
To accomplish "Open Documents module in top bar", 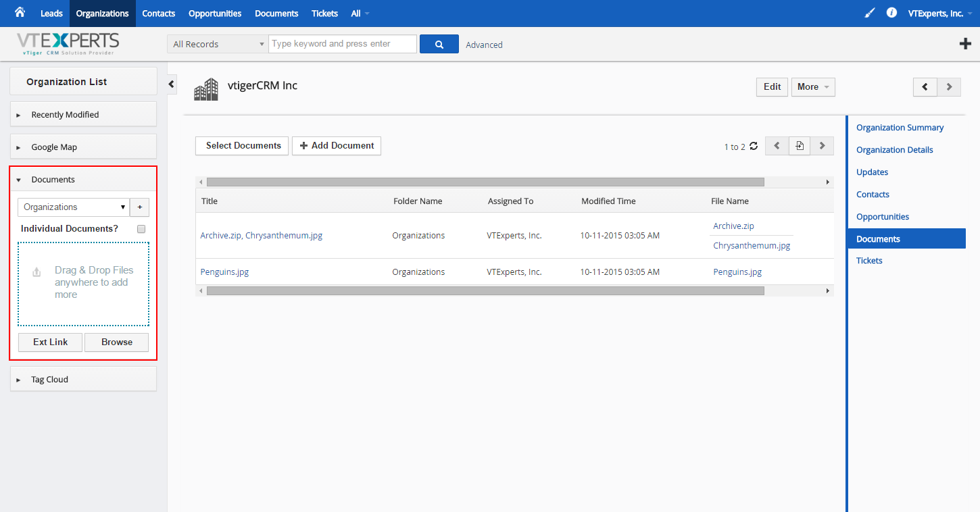I will click(x=276, y=14).
